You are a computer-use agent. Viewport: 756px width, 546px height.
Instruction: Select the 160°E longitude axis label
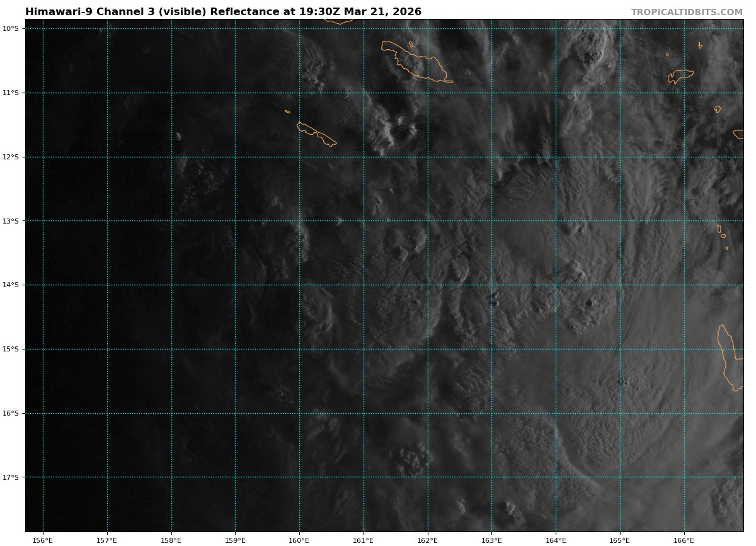(299, 540)
